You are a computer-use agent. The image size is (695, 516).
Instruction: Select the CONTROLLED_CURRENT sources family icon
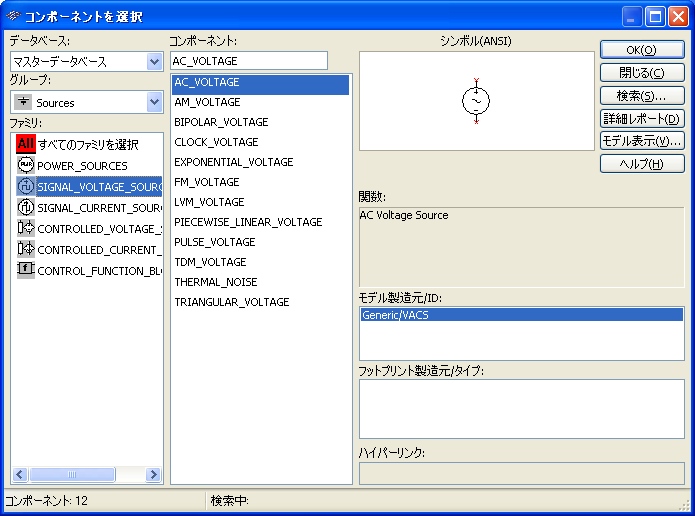click(26, 249)
